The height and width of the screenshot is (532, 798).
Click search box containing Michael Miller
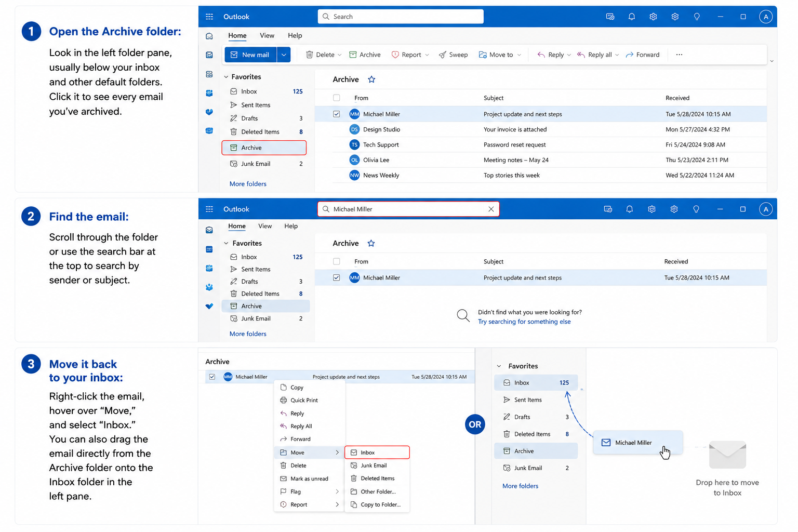point(408,209)
